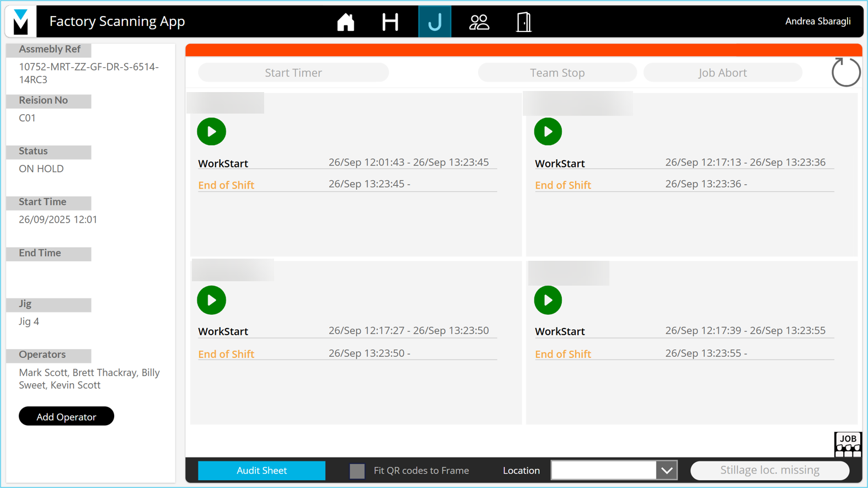Click assembly reference 10752-MRT-ZZ-GF-DR-S-6514-14RC3

(x=89, y=73)
